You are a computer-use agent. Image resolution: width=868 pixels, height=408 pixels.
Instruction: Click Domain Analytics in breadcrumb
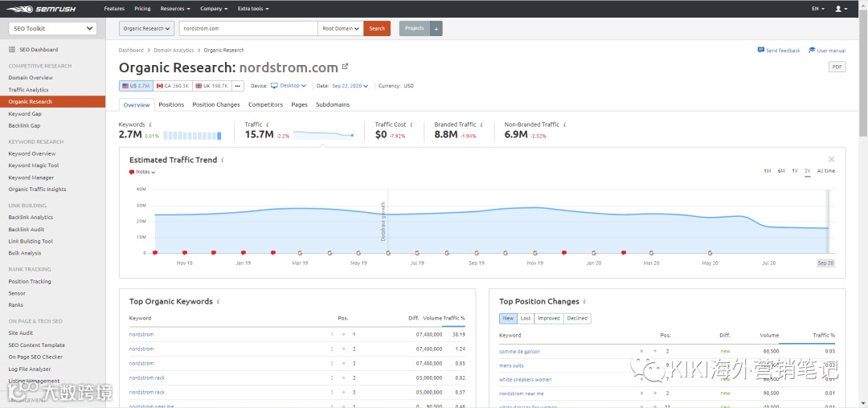174,51
